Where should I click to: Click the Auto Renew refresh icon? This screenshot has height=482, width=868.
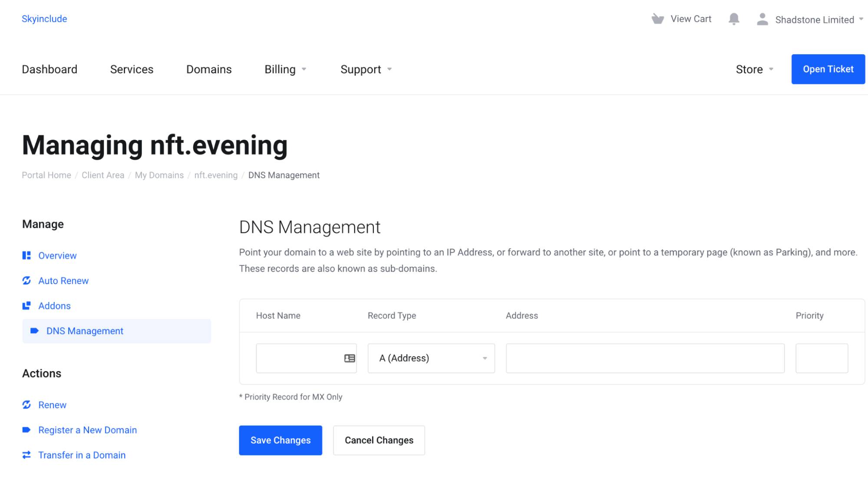pyautogui.click(x=26, y=281)
